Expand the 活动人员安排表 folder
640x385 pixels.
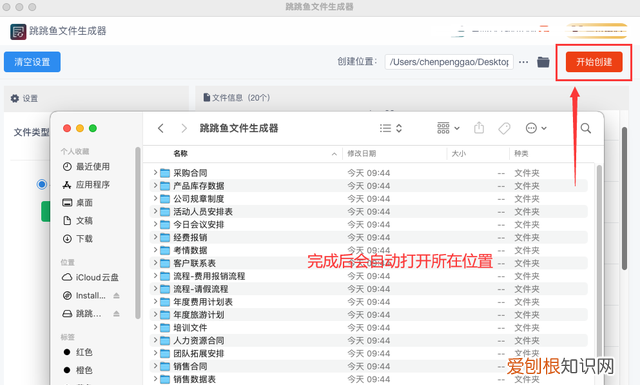(155, 211)
